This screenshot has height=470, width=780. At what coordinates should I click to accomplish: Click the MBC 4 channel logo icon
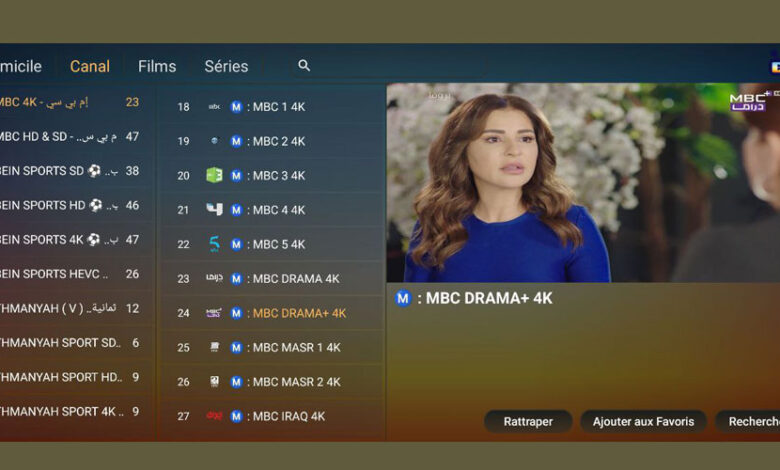point(214,210)
